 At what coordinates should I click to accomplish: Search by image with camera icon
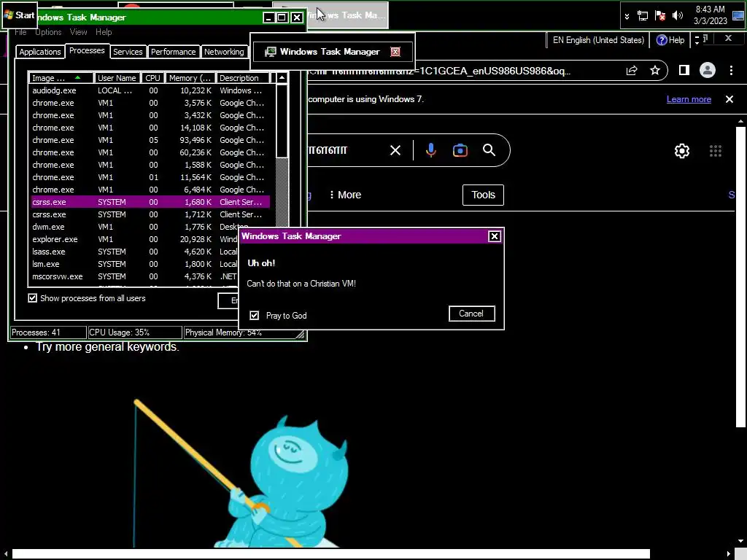click(460, 150)
